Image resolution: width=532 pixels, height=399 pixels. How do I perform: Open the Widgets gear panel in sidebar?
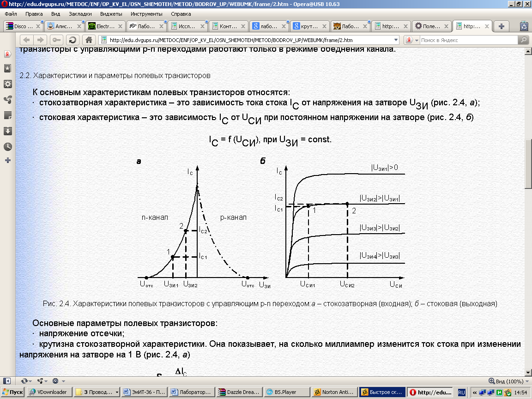pyautogui.click(x=7, y=84)
